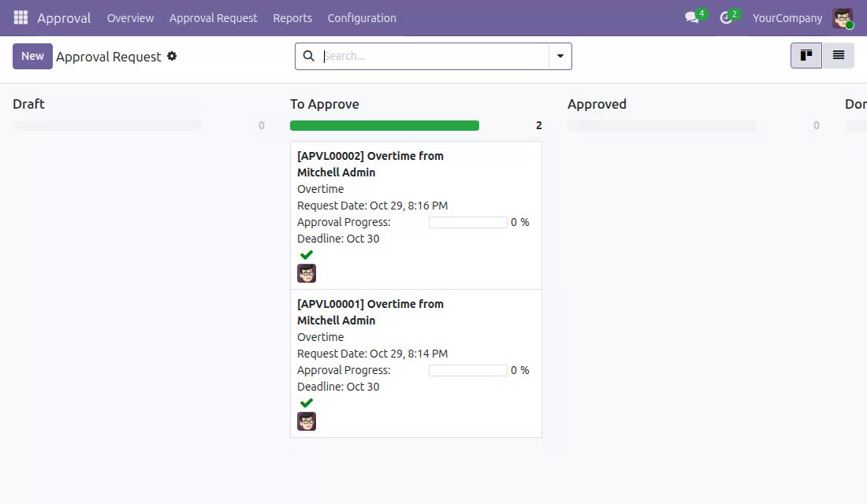Click 'Request Date: Oct 29, 8:14 PM'
Image resolution: width=867 pixels, height=504 pixels.
pos(372,354)
